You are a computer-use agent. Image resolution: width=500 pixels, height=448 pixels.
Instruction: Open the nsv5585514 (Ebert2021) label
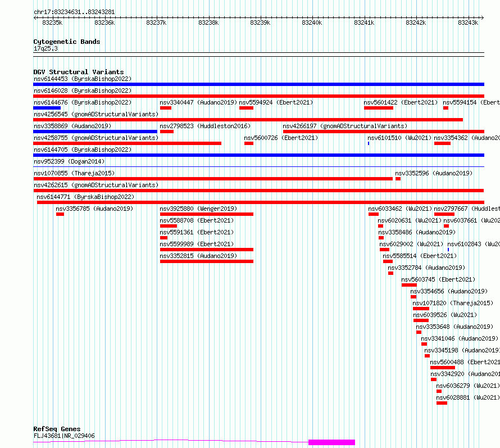pos(420,256)
